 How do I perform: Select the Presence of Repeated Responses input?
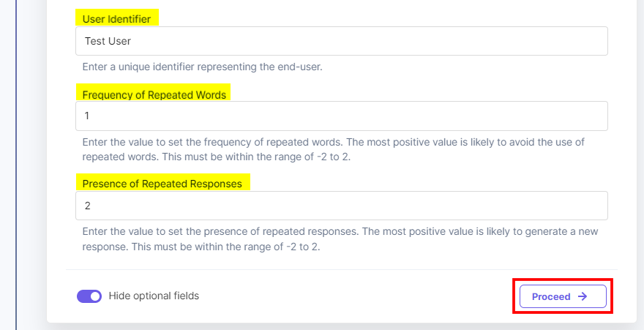tap(341, 206)
